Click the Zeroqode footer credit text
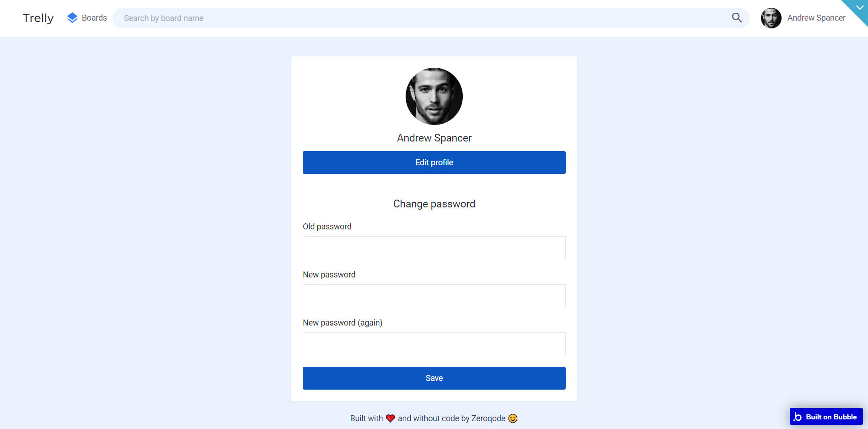 point(488,418)
